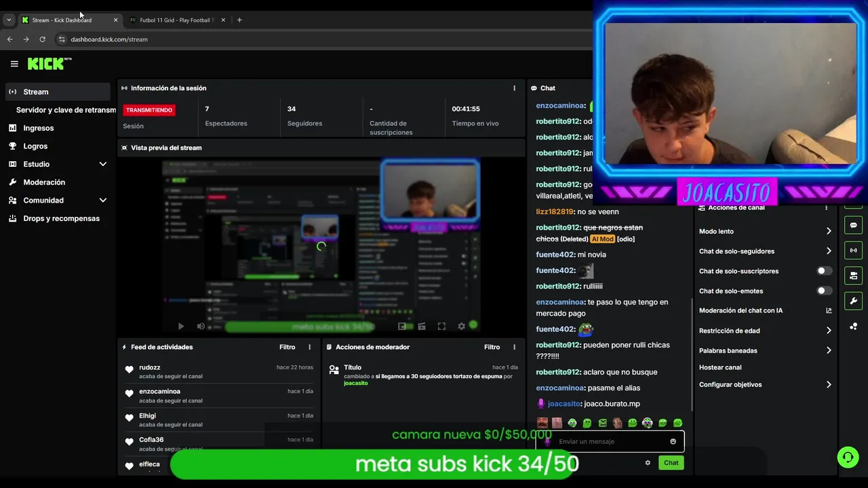Mute the stream preview volume icon
868x488 pixels.
point(201,326)
